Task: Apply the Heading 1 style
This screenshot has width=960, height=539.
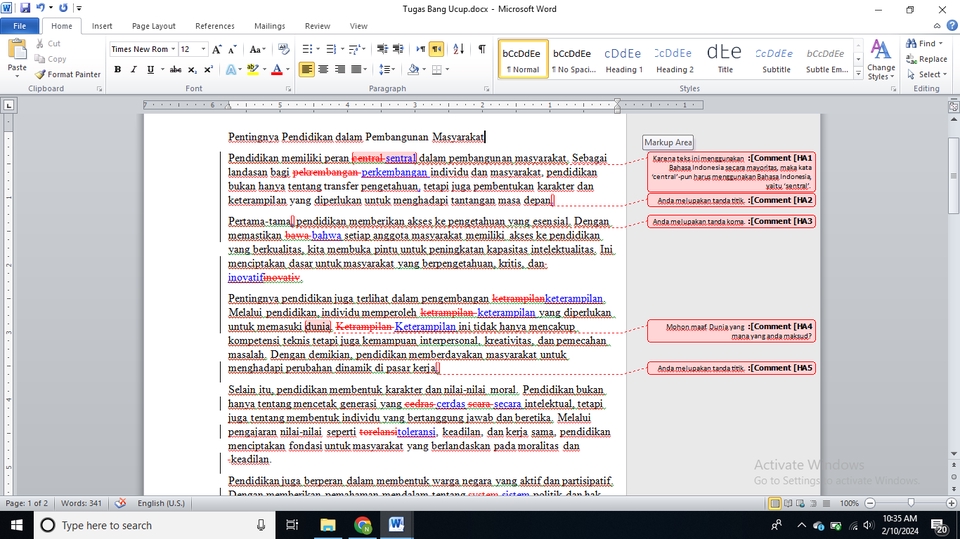Action: coord(623,59)
